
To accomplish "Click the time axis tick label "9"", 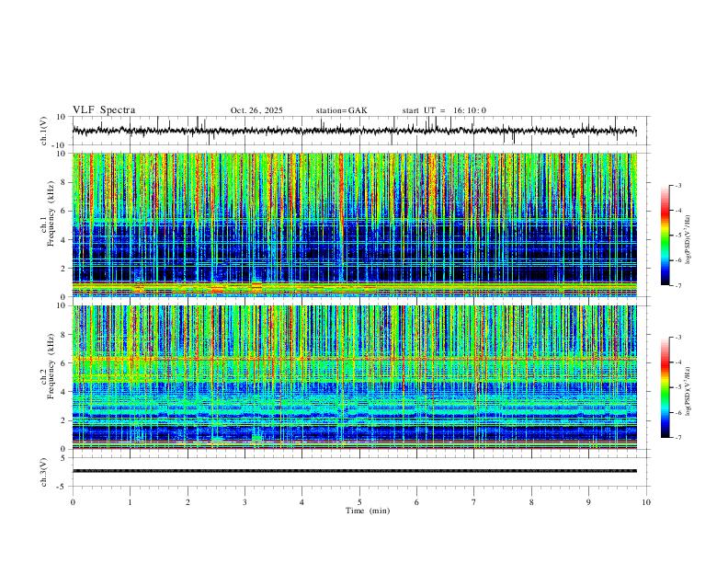I will 588,502.
